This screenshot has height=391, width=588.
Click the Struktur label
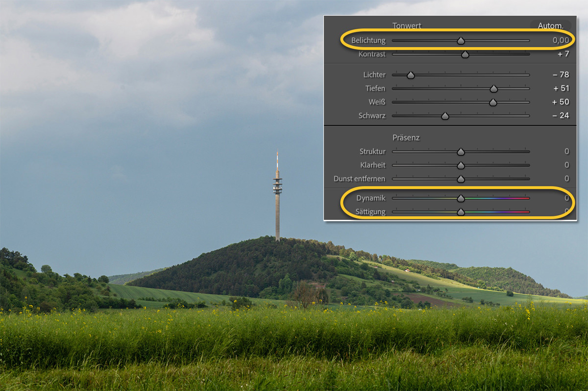372,151
